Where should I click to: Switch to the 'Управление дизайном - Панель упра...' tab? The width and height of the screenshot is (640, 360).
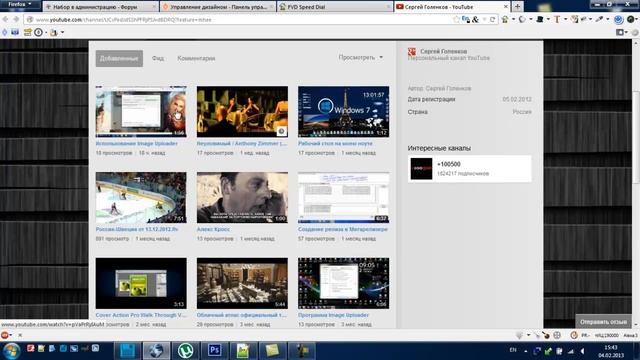[217, 7]
